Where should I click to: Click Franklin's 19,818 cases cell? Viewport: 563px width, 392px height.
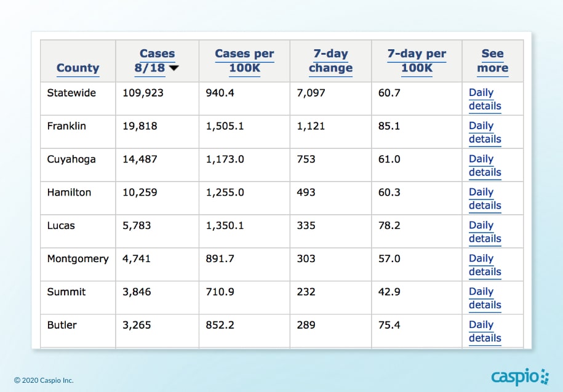(x=140, y=126)
